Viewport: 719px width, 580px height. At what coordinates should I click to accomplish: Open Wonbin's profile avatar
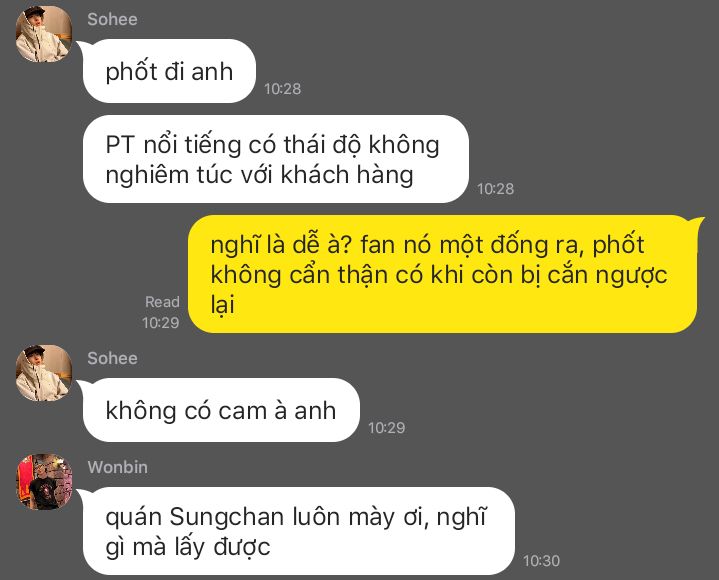[44, 482]
